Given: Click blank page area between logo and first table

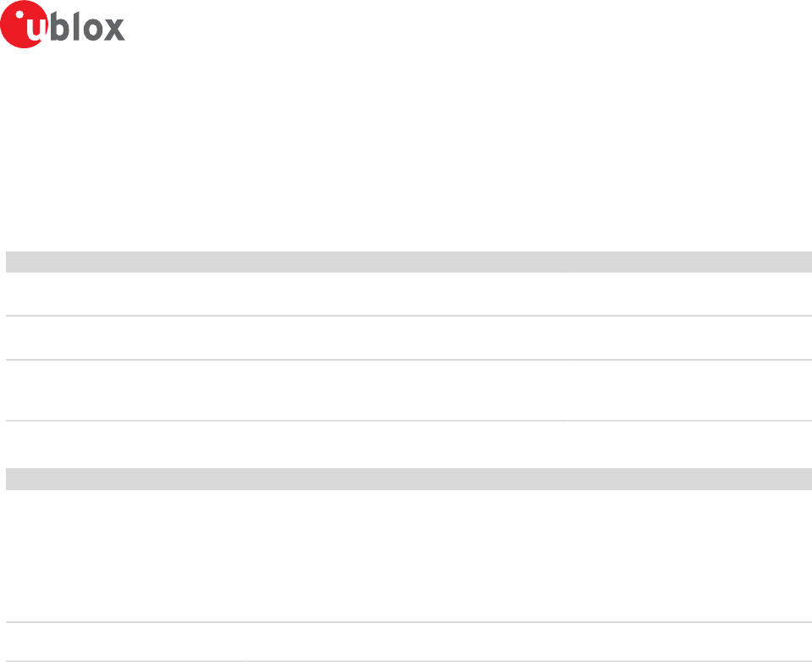Looking at the screenshot, I should (406, 150).
